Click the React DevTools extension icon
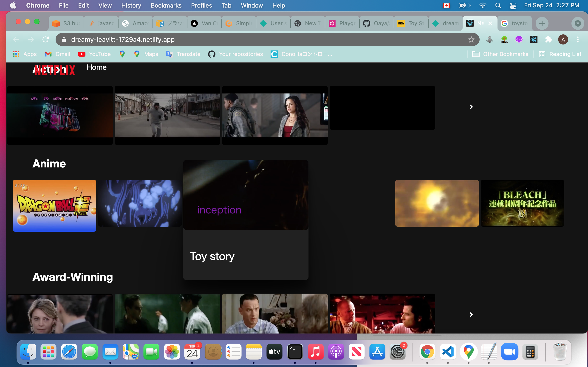Image resolution: width=588 pixels, height=367 pixels. (x=534, y=39)
